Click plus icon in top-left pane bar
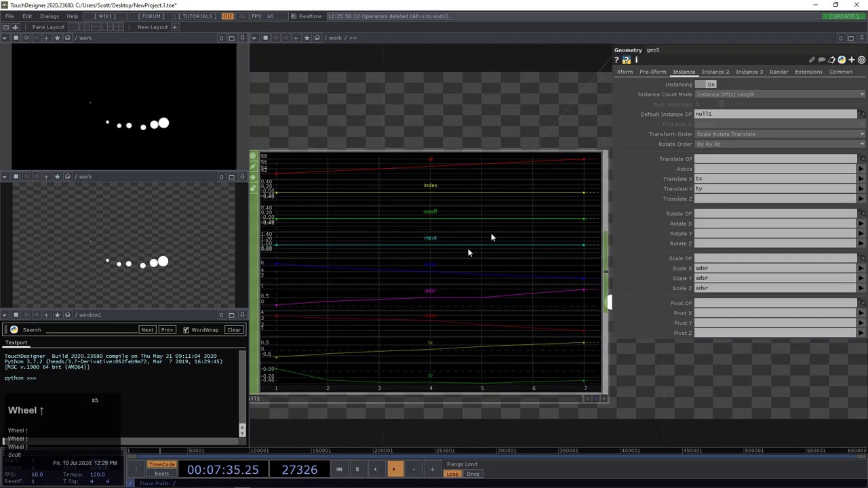 [x=46, y=38]
